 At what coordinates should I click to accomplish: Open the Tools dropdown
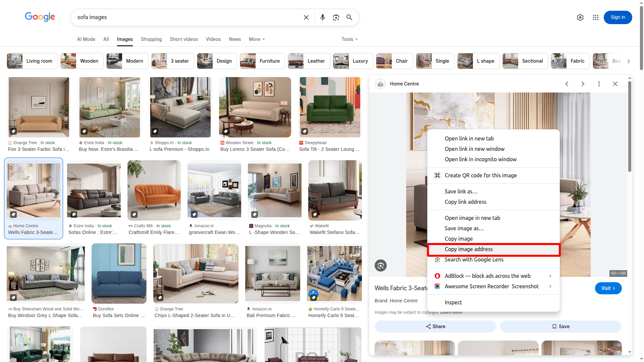point(350,39)
